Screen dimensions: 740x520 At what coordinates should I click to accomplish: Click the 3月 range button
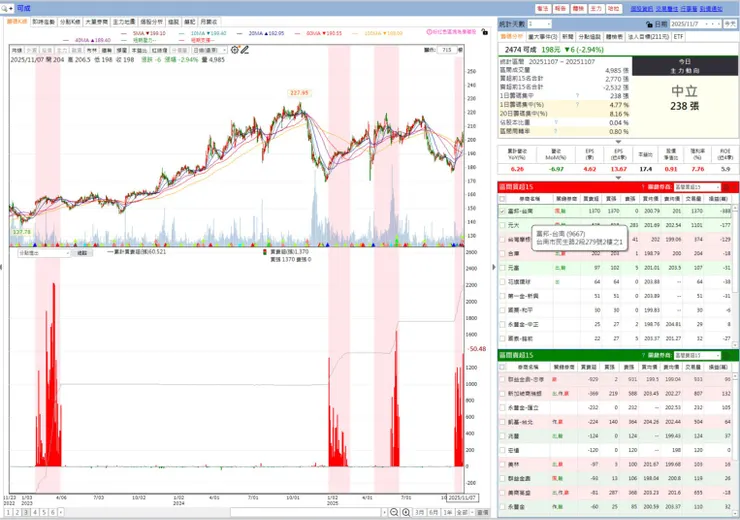420,512
